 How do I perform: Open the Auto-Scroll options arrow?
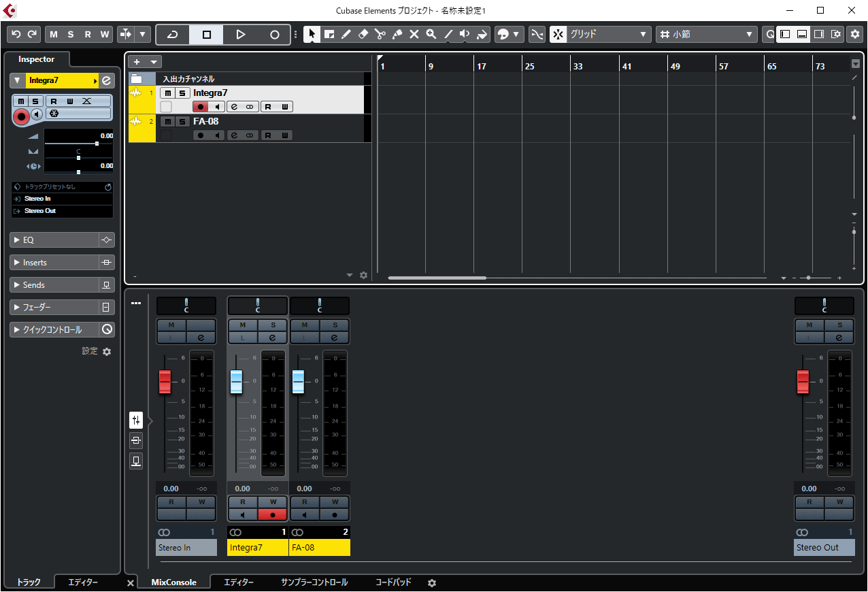pos(143,34)
